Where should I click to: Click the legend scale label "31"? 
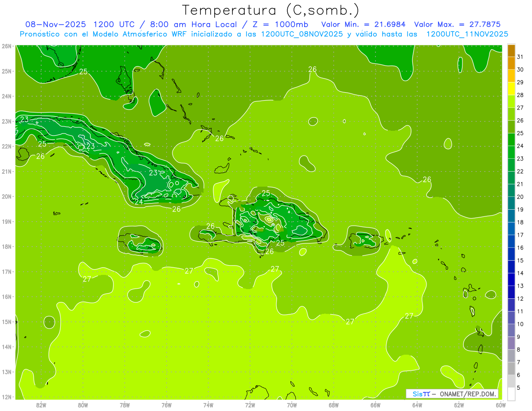tap(520, 57)
